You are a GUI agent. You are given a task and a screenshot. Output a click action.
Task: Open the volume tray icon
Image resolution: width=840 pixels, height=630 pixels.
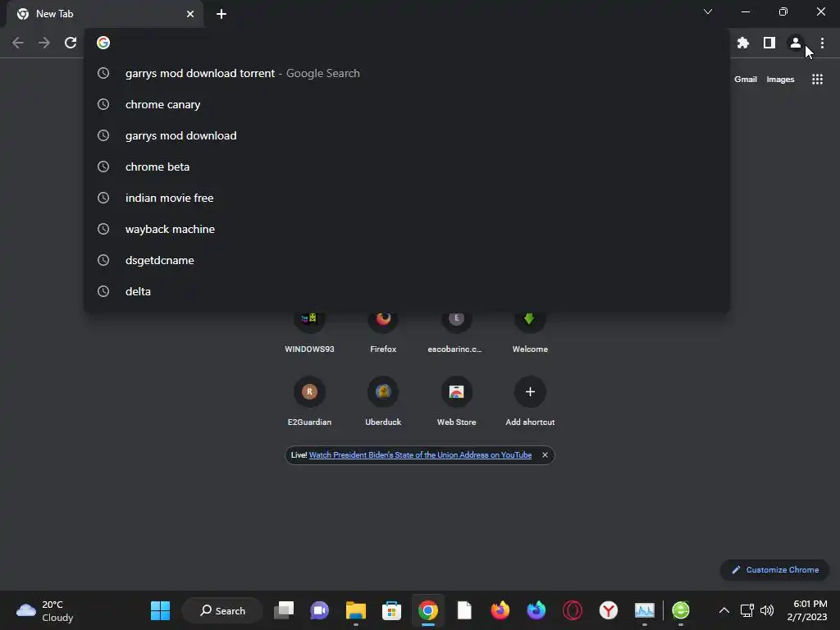767,610
